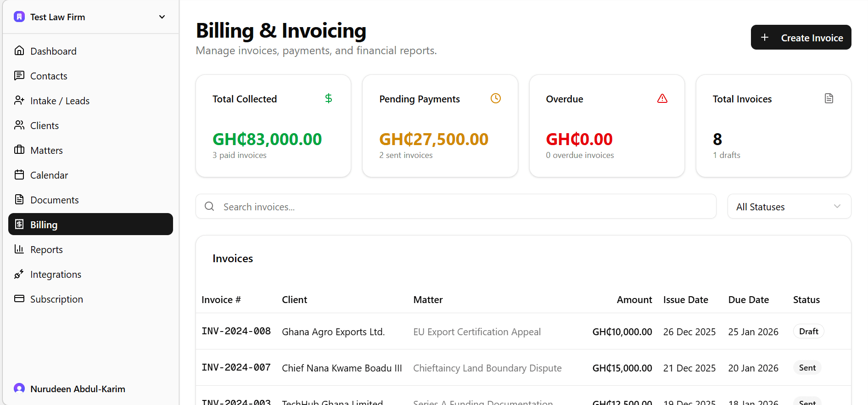This screenshot has width=868, height=405.
Task: Click the clock icon on Pending Payments card
Action: [496, 98]
